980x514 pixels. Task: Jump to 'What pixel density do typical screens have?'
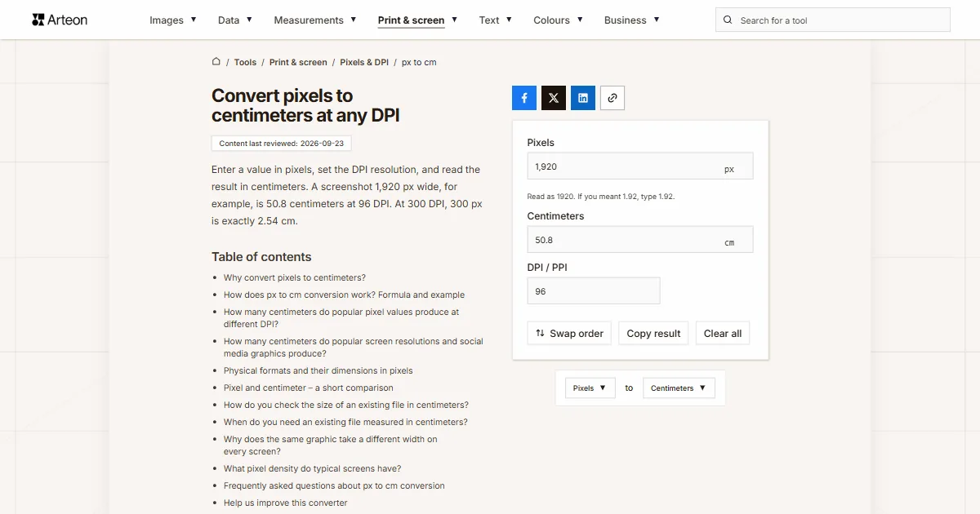312,468
